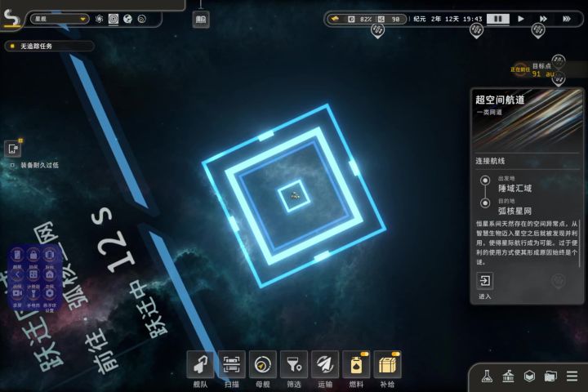The width and height of the screenshot is (588, 392).
Task: Click the cube inventory icon
Action: click(529, 376)
